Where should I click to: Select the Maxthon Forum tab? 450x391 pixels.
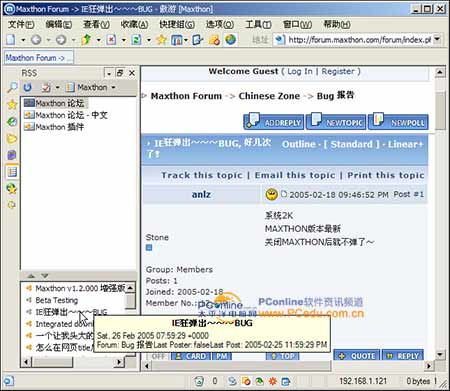39,58
